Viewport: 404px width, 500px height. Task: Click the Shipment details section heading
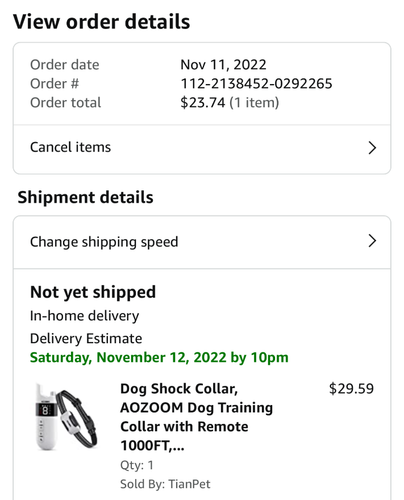(x=85, y=197)
